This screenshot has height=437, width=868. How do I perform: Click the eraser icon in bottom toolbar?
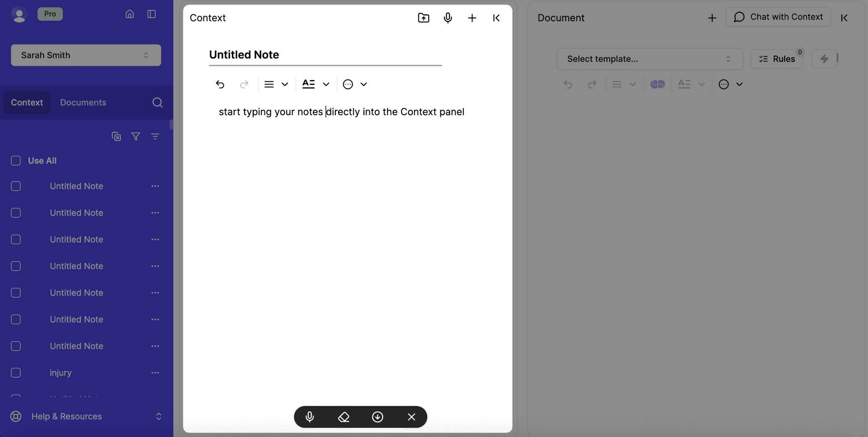[x=344, y=417]
